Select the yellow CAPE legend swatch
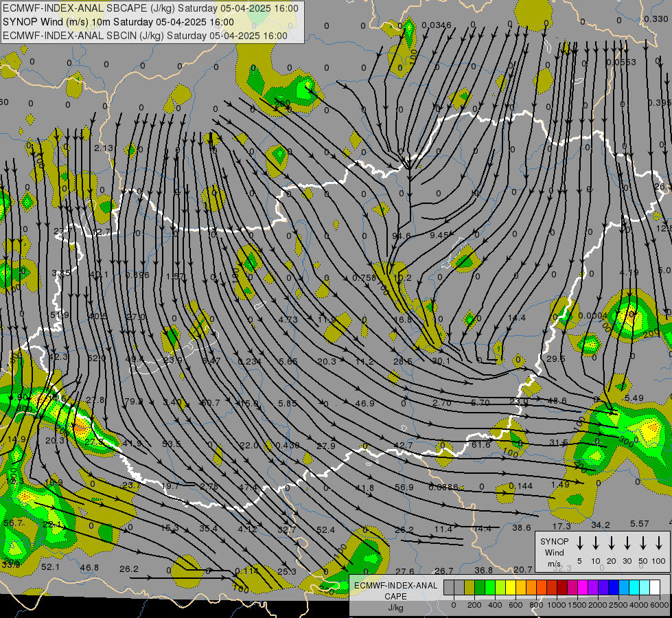 coord(511,588)
